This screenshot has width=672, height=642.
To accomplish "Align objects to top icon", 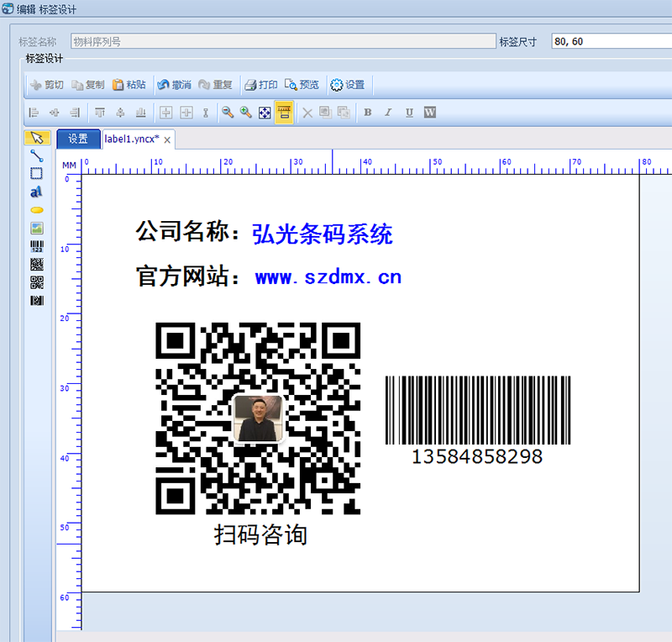I will click(x=99, y=113).
